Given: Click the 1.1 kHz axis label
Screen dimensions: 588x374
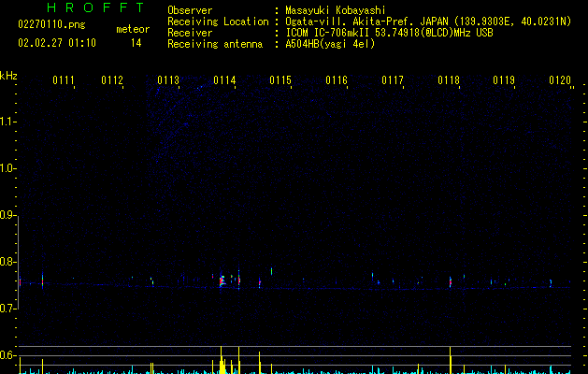Looking at the screenshot, I should [7, 122].
